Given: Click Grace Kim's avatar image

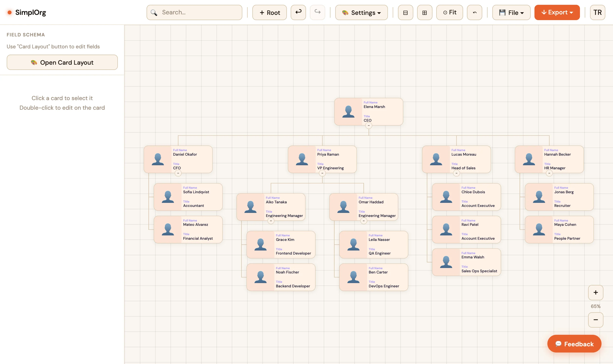Looking at the screenshot, I should [260, 244].
